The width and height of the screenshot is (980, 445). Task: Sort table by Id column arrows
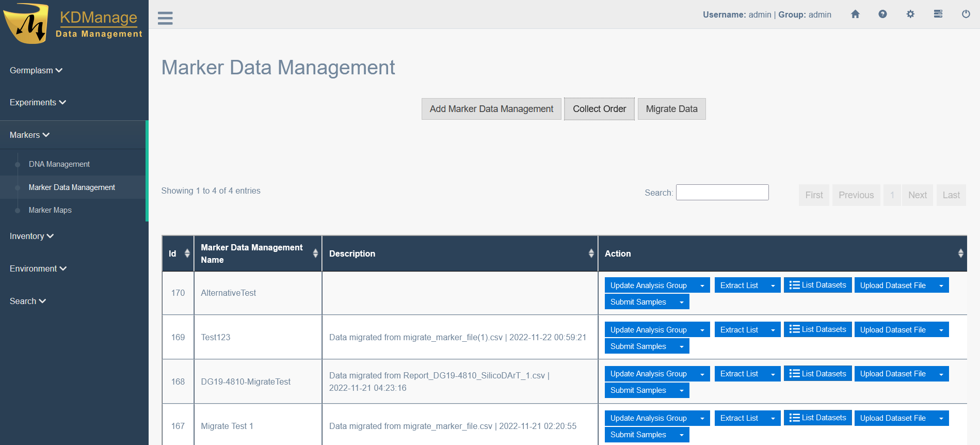tap(187, 253)
